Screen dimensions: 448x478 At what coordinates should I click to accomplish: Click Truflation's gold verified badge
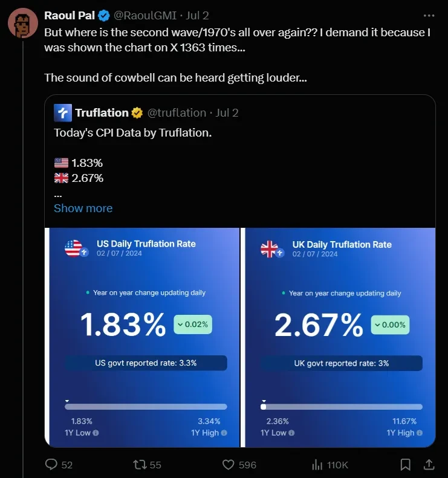click(x=138, y=112)
